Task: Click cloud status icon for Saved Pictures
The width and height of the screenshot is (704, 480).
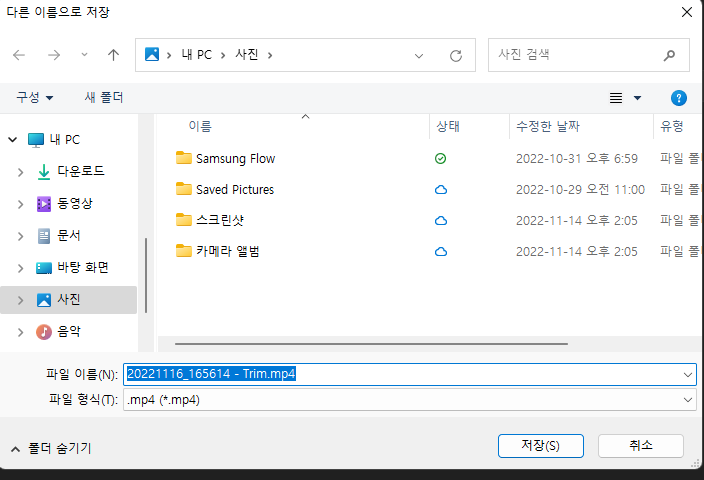Action: pos(441,190)
